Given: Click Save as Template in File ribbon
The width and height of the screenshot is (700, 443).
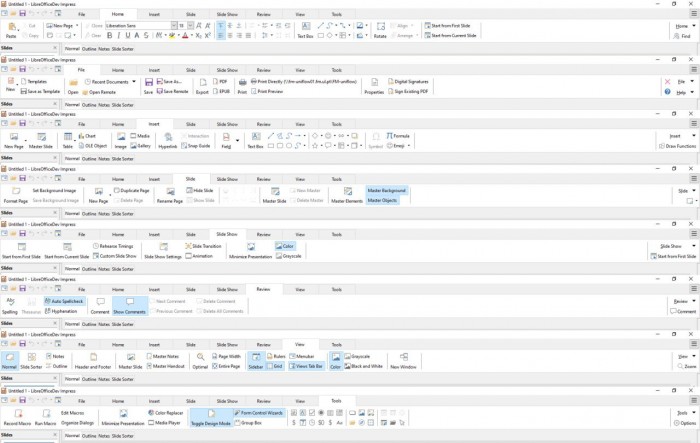Looking at the screenshot, I should click(x=40, y=92).
